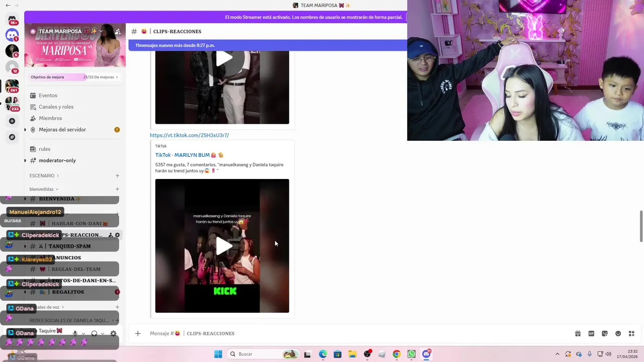Add a voice channel plus icon
The image size is (644, 362).
pyautogui.click(x=117, y=307)
